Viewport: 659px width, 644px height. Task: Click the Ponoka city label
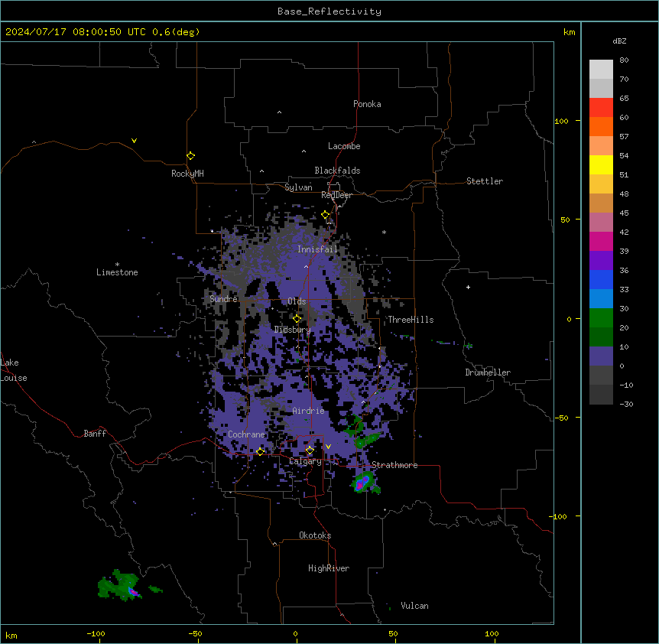367,104
